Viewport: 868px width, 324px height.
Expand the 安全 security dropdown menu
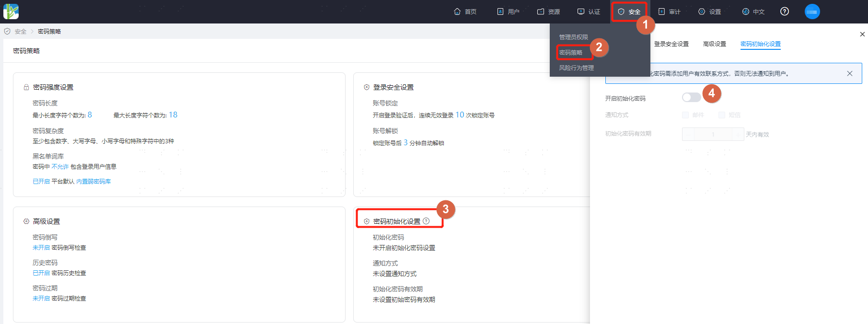click(x=629, y=12)
